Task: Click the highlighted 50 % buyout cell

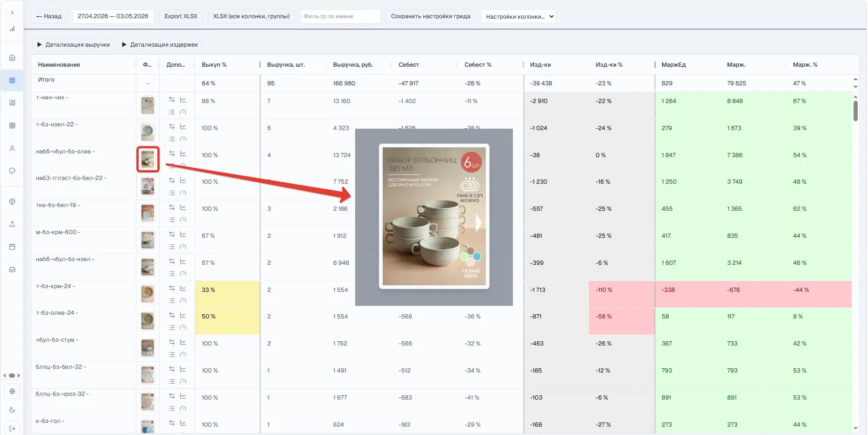Action: click(227, 321)
